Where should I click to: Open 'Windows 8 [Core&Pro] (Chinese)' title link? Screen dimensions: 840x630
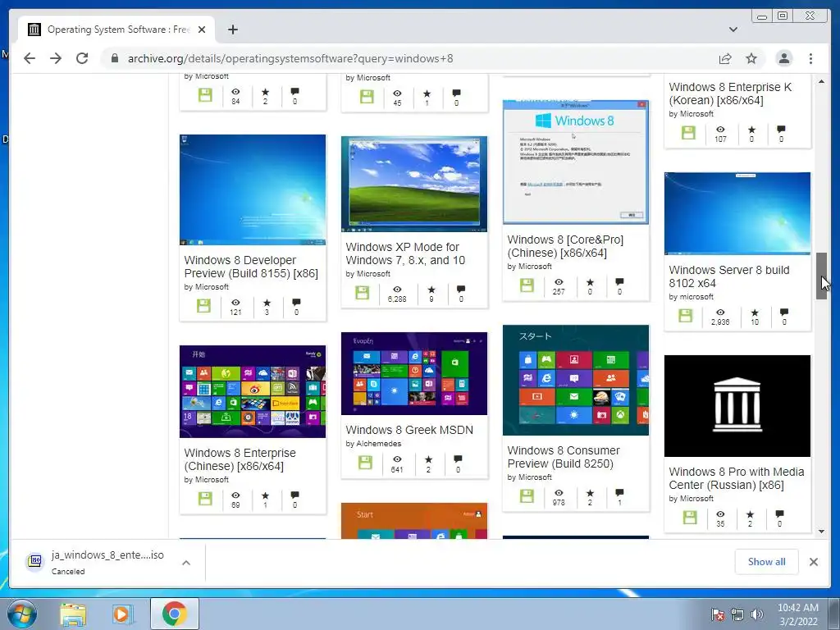tap(566, 246)
